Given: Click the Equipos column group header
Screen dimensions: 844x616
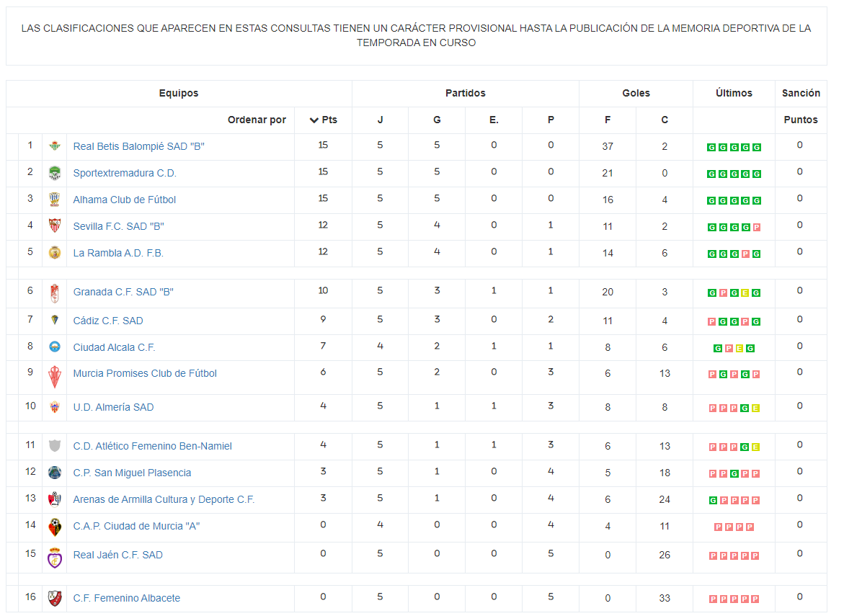Looking at the screenshot, I should click(179, 93).
